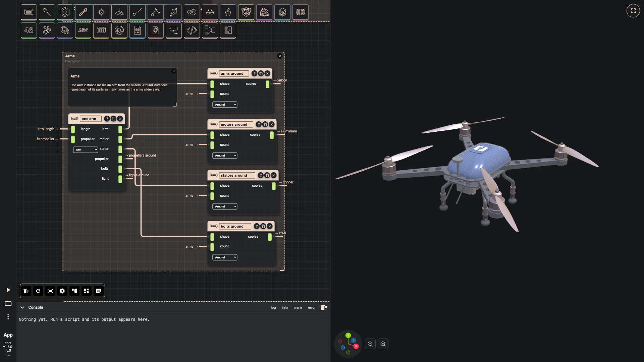Select the number 42 node tool
The image size is (644, 362).
click(29, 30)
